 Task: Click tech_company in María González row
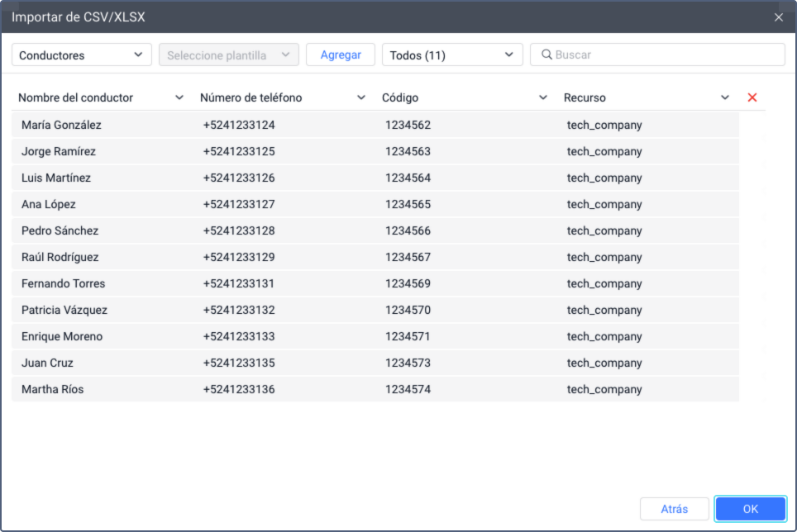(604, 125)
